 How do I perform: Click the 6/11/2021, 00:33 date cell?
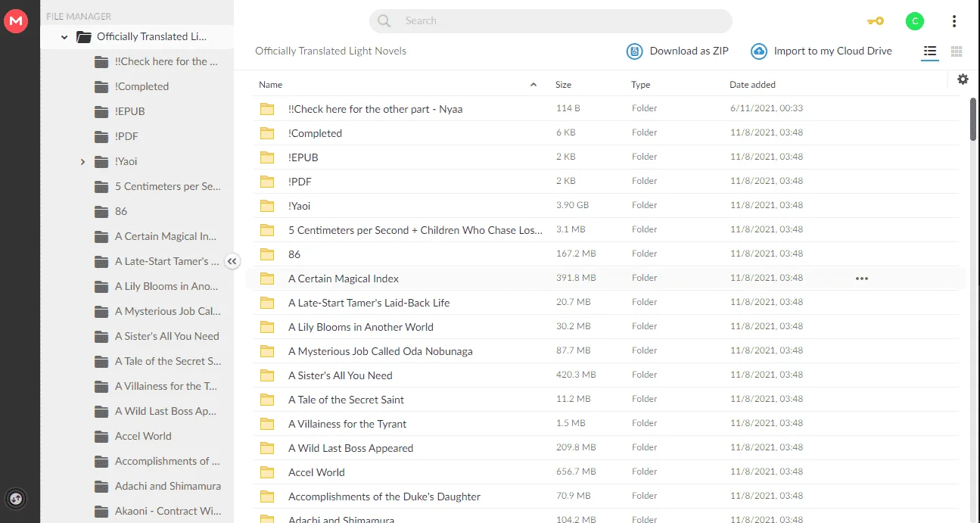pos(766,108)
